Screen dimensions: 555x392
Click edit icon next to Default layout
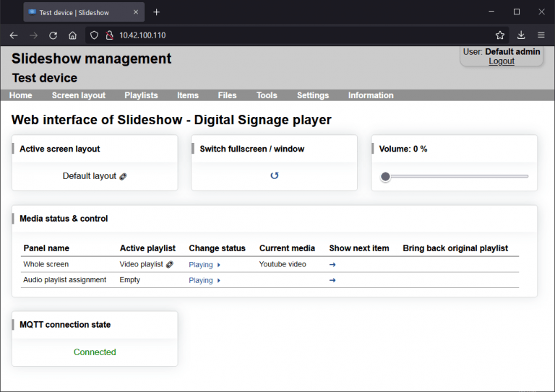coord(123,176)
